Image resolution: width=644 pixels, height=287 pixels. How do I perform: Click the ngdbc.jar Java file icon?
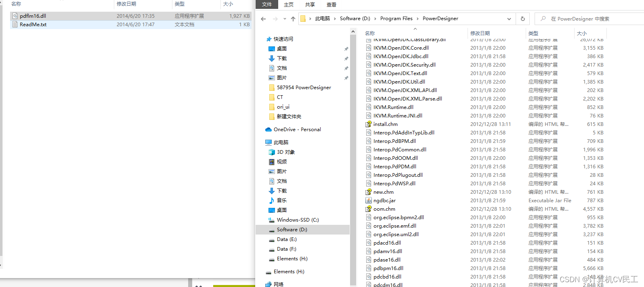coord(368,201)
